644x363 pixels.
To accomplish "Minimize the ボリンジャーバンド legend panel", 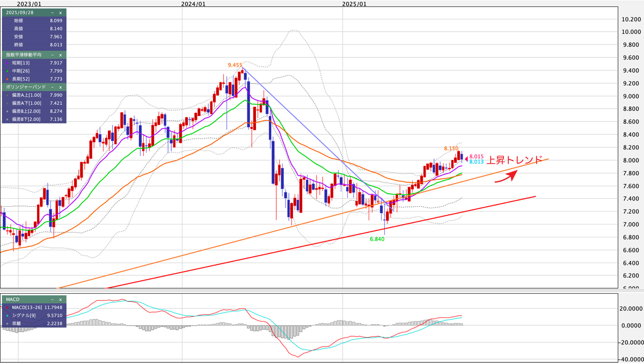I will 52,86.
